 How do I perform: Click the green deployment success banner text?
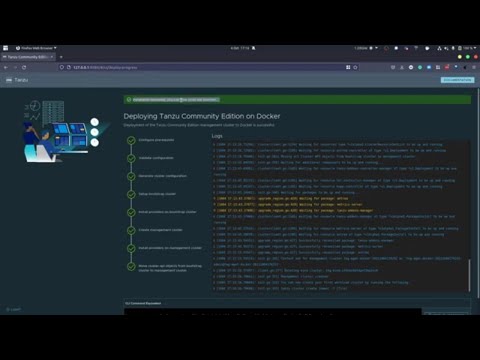176,100
